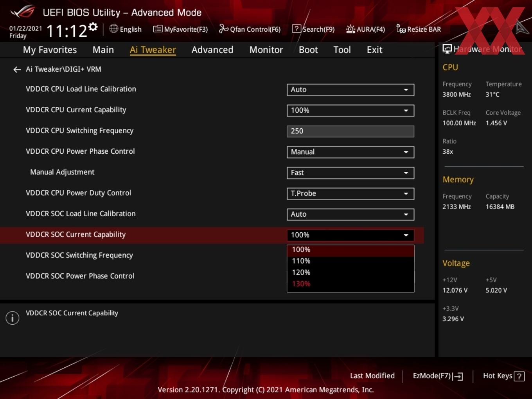The height and width of the screenshot is (399, 532).
Task: Click the ROG logo
Action: (23, 12)
